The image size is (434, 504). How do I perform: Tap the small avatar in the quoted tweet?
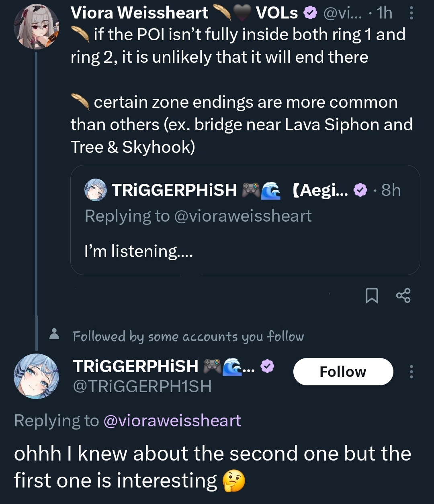tap(96, 190)
